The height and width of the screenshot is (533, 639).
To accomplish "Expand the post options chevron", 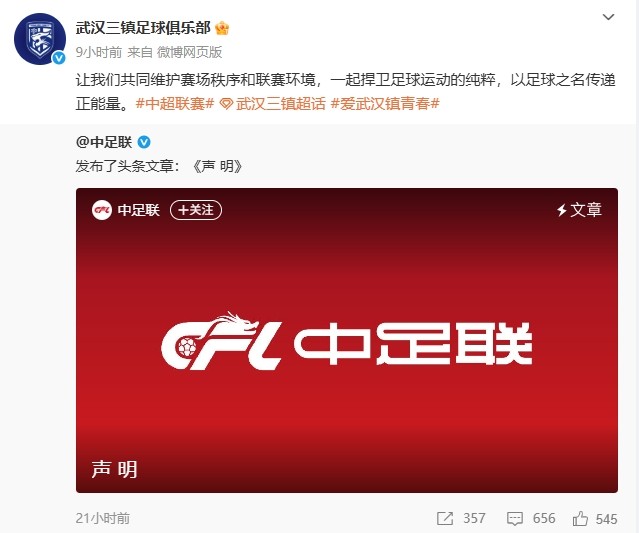I will click(608, 17).
